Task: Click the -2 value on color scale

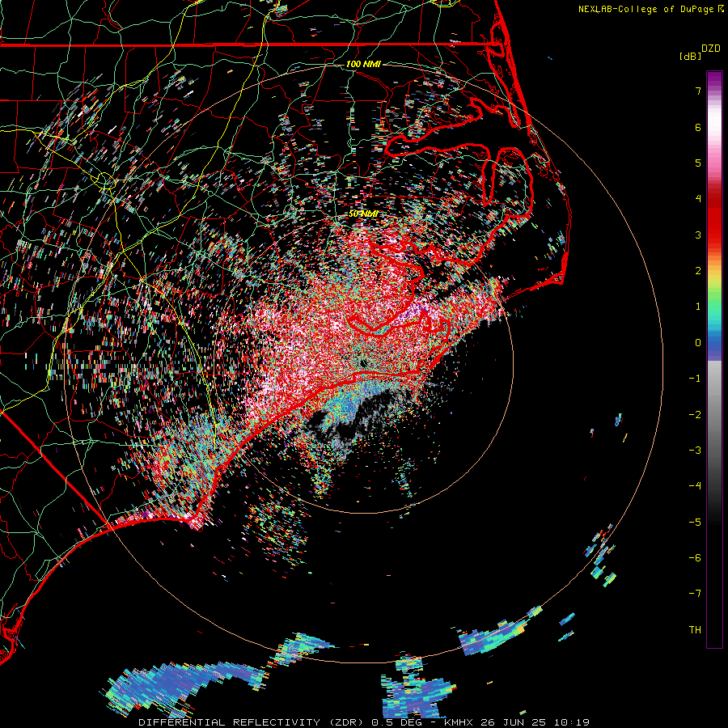Action: 695,415
